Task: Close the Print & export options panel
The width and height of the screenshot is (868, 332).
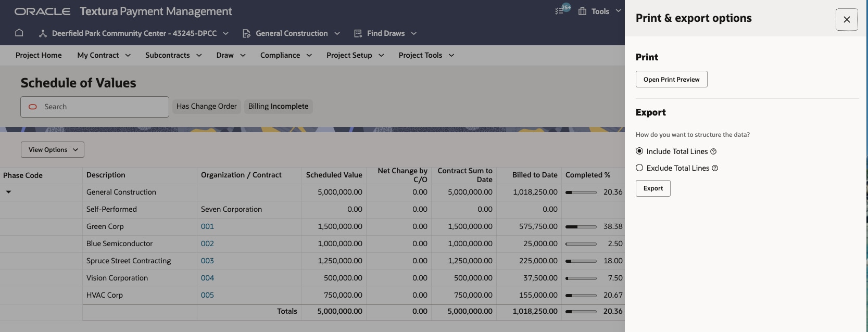Action: pos(847,20)
